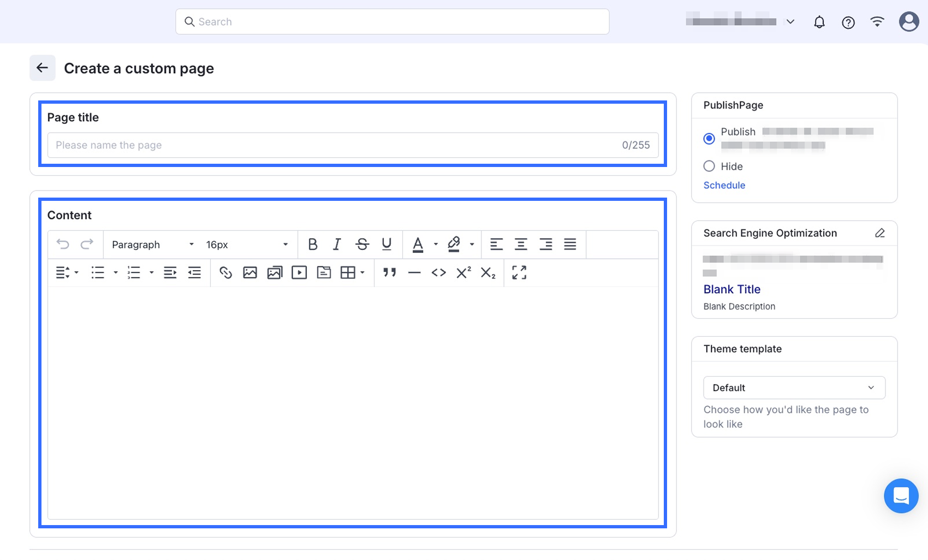Click the edit pencil for Search Engine Optimization
This screenshot has height=560, width=928.
point(879,233)
